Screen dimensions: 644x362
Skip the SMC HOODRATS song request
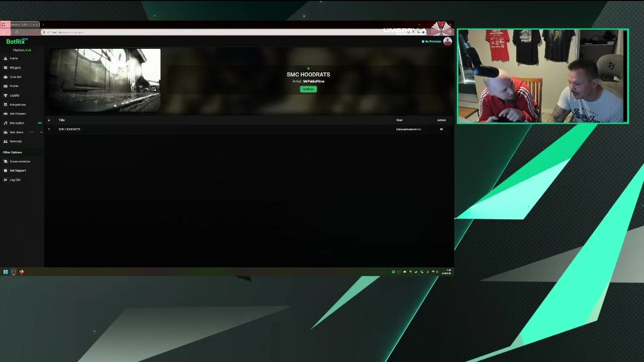pyautogui.click(x=441, y=129)
